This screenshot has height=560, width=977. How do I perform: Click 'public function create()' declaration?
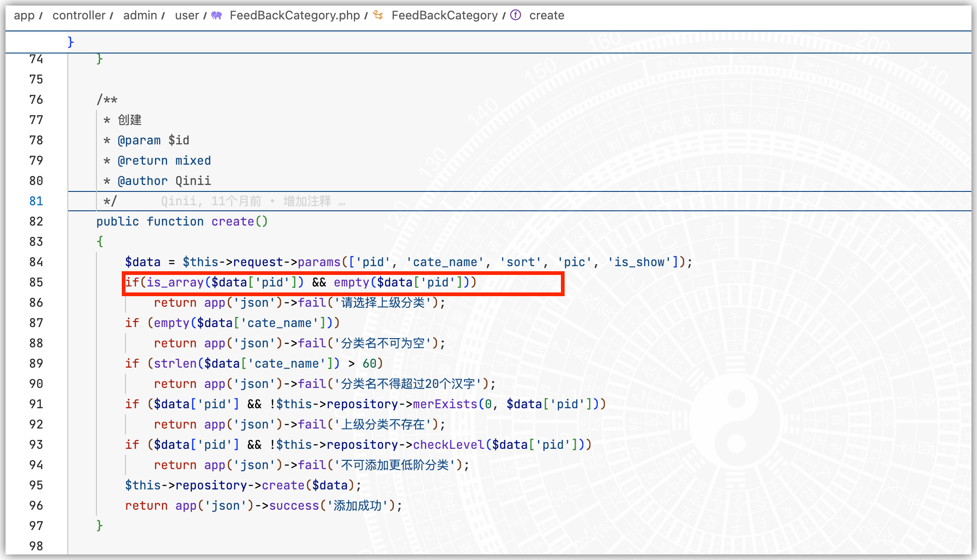click(x=182, y=221)
